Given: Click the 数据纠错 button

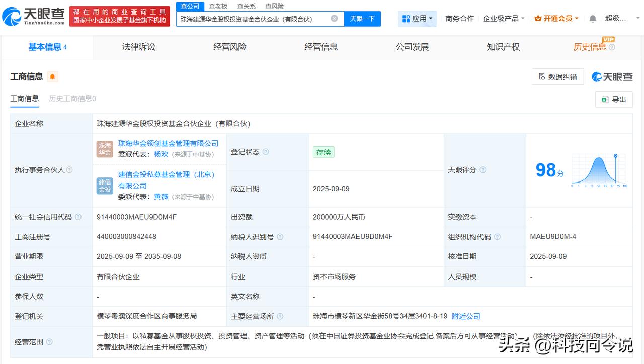Looking at the screenshot, I should click(558, 77).
